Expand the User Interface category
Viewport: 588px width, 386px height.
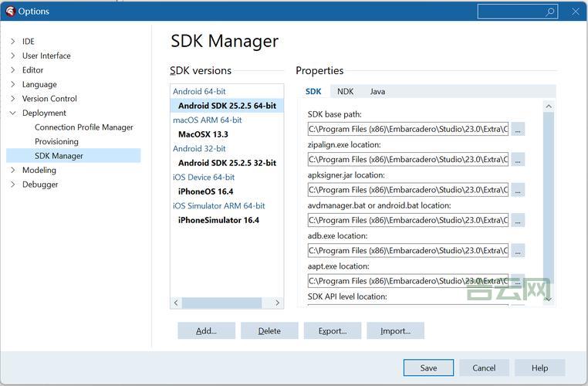[12, 56]
